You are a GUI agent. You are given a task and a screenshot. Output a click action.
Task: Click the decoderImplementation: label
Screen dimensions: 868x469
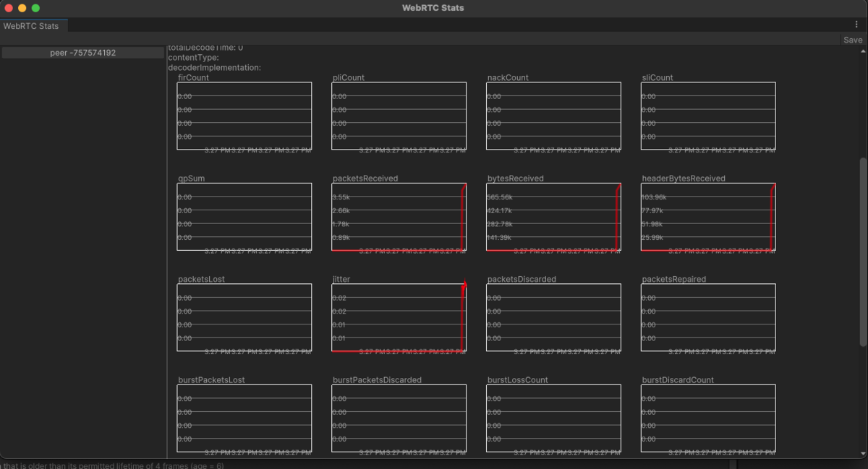[x=214, y=67]
